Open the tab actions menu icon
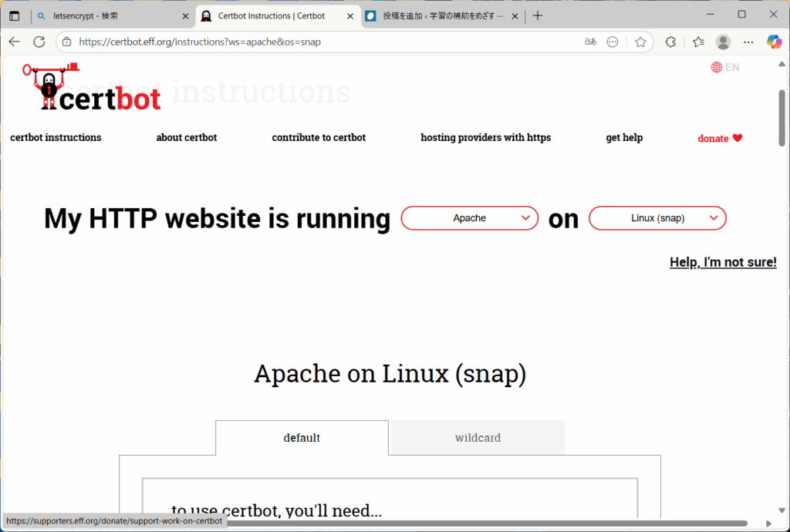This screenshot has height=532, width=790. click(x=14, y=16)
